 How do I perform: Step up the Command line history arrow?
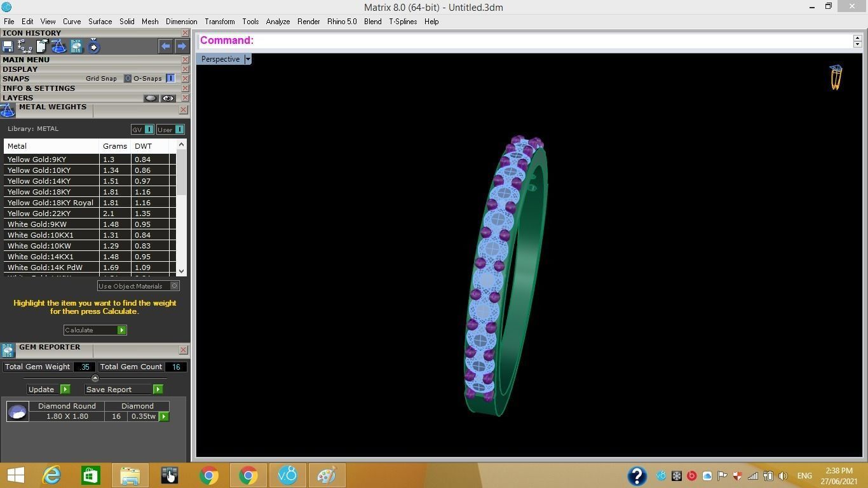(857, 37)
